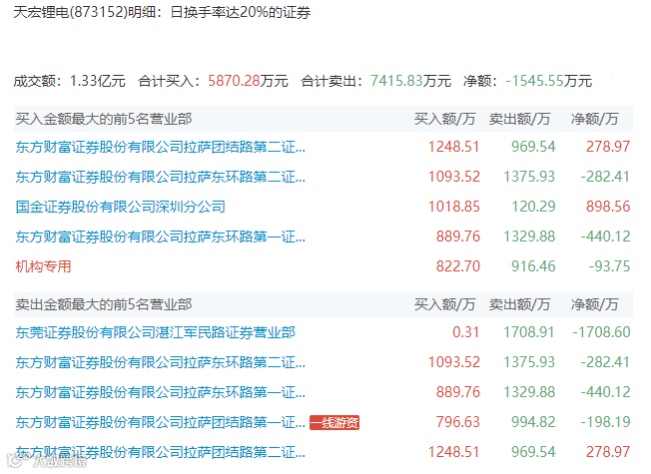Select 889.76 in the buy top-5 table
This screenshot has width=651, height=474.
[458, 237]
